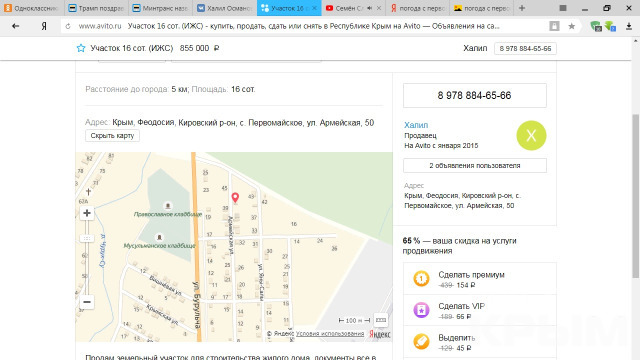
Task: Add listing to favorites with star icon
Action: point(81,48)
